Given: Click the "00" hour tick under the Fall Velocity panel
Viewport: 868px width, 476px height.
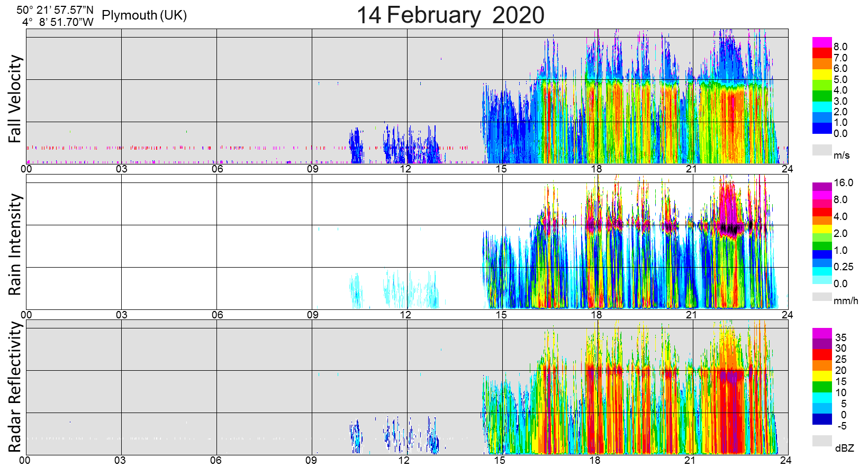Looking at the screenshot, I should tap(26, 169).
